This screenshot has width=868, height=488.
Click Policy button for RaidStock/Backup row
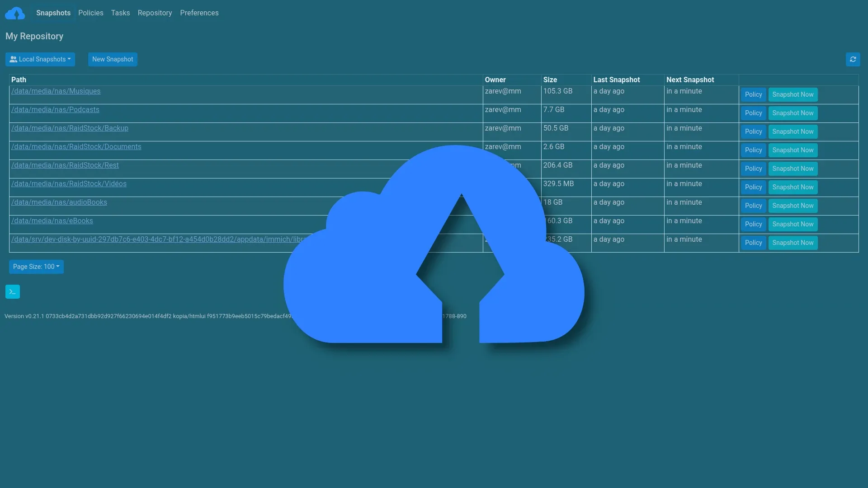pos(753,131)
